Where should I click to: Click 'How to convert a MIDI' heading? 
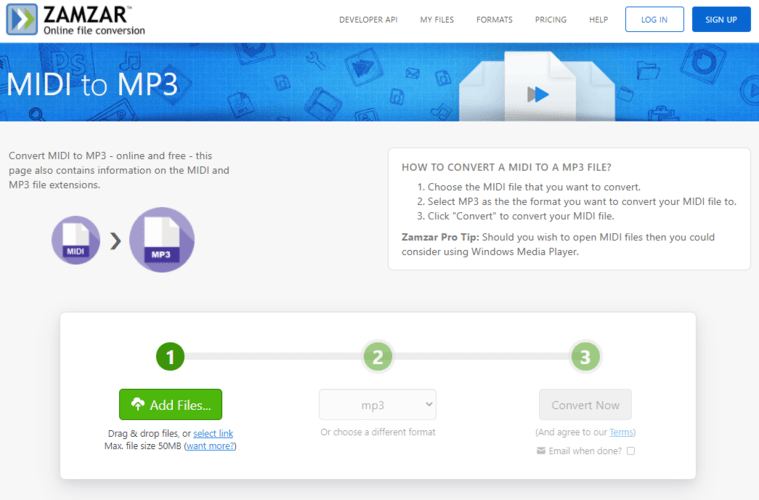[x=506, y=167]
